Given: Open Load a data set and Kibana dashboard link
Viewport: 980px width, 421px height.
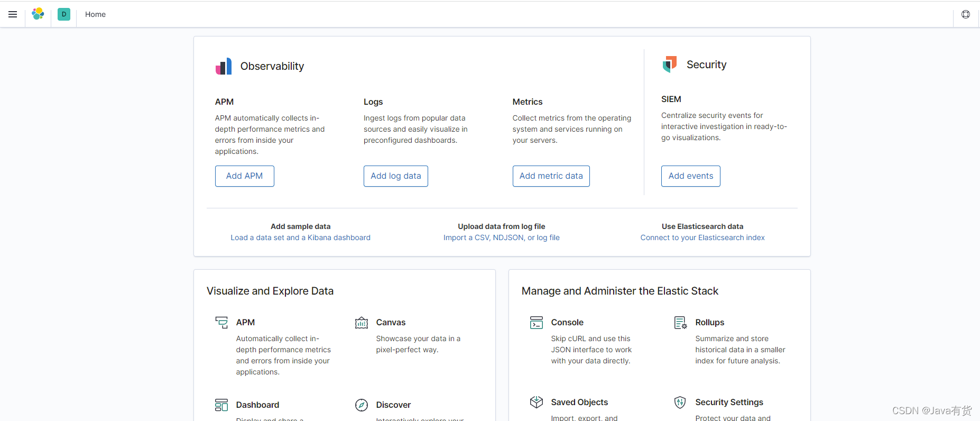Looking at the screenshot, I should click(301, 237).
